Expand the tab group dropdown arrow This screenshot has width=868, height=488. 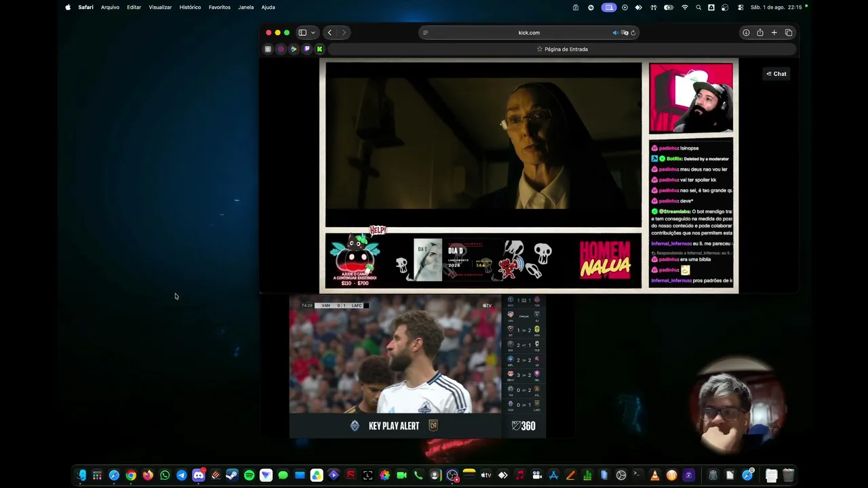[x=313, y=33]
